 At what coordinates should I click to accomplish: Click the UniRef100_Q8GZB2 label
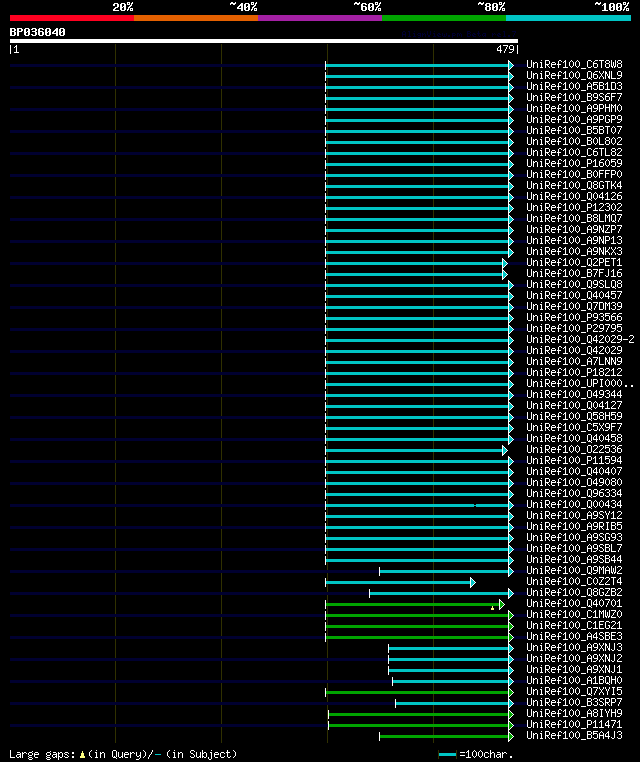tap(574, 592)
